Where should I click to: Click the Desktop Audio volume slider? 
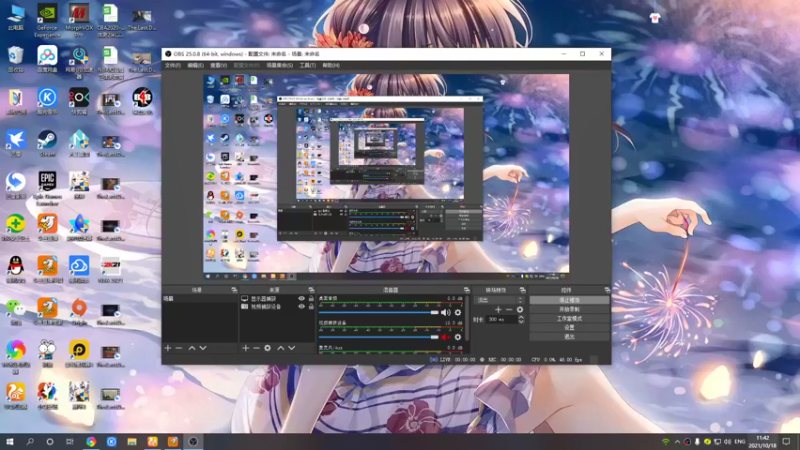click(379, 312)
